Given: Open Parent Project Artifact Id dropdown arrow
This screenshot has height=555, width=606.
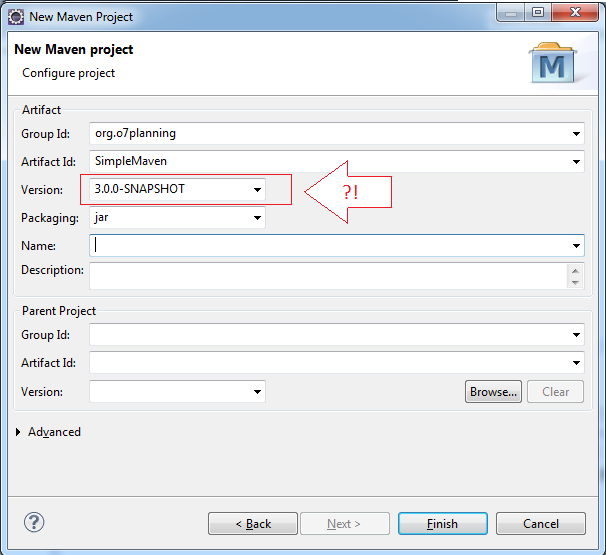Looking at the screenshot, I should [x=576, y=363].
